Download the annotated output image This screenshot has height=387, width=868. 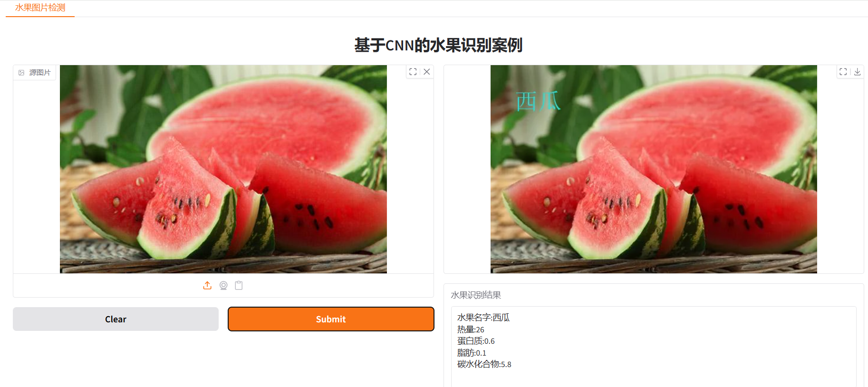(858, 72)
